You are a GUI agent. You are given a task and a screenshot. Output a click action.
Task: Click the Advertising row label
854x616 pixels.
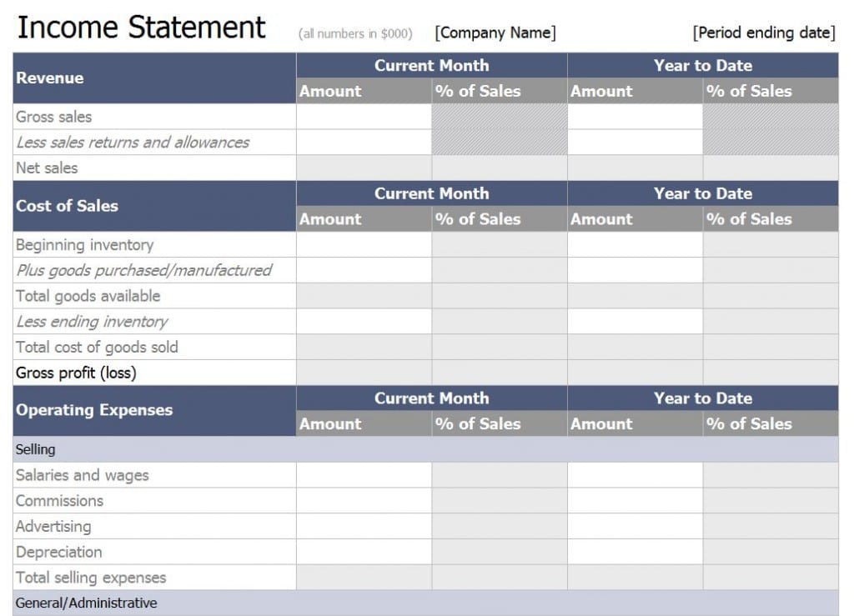53,526
